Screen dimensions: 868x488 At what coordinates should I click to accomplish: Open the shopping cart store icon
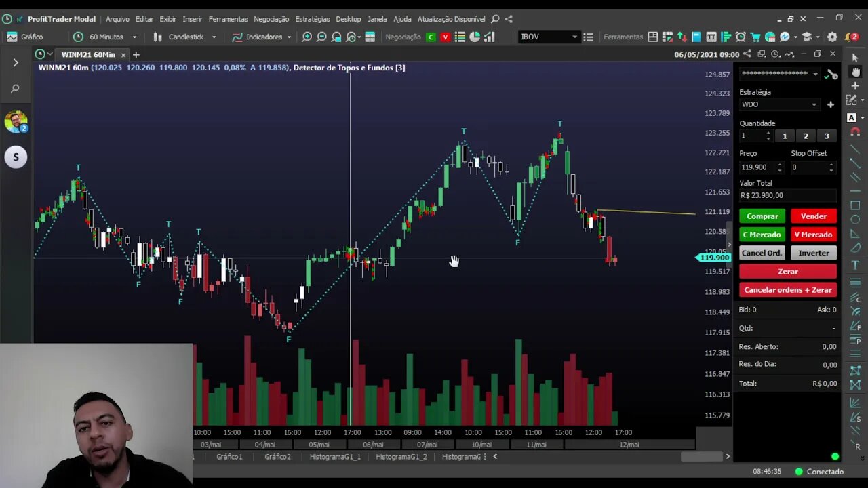coord(755,37)
